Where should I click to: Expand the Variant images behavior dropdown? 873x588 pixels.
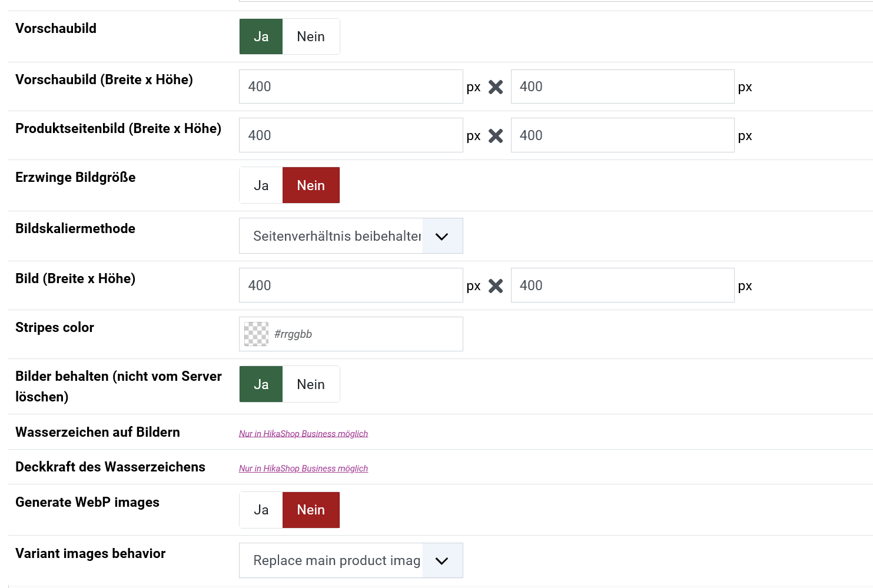tap(351, 560)
